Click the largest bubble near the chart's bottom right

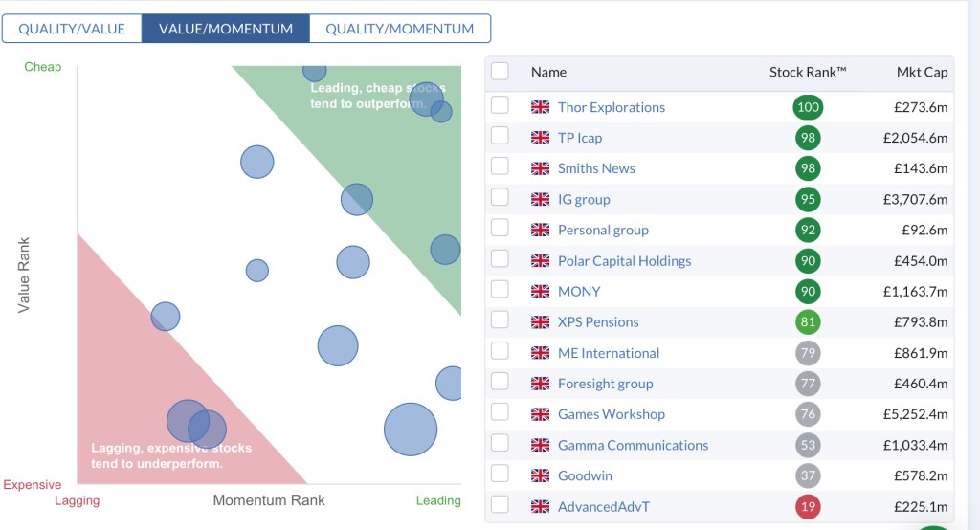[411, 430]
